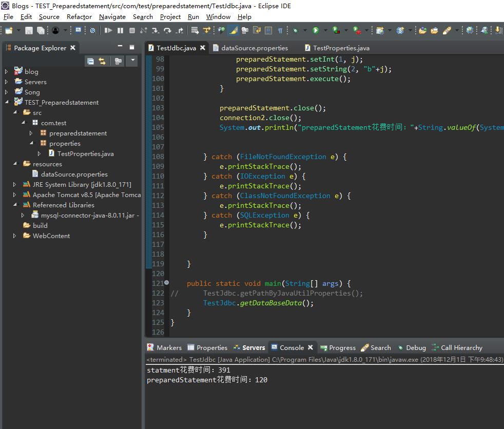Click getDataBaseData call on line 123

point(271,303)
